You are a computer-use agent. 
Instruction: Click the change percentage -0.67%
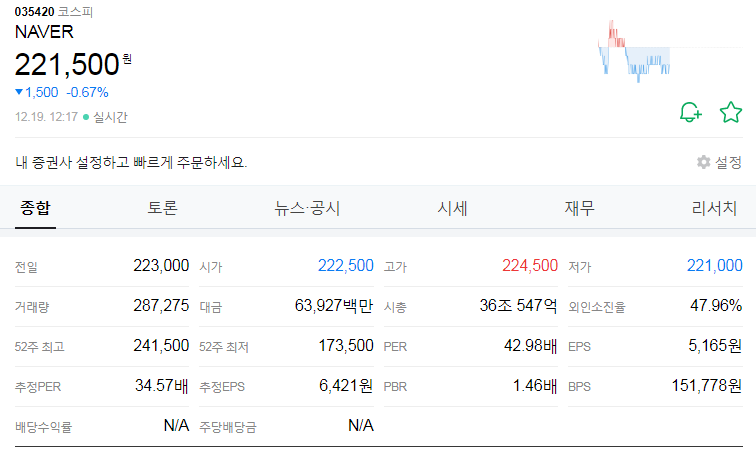[x=87, y=92]
